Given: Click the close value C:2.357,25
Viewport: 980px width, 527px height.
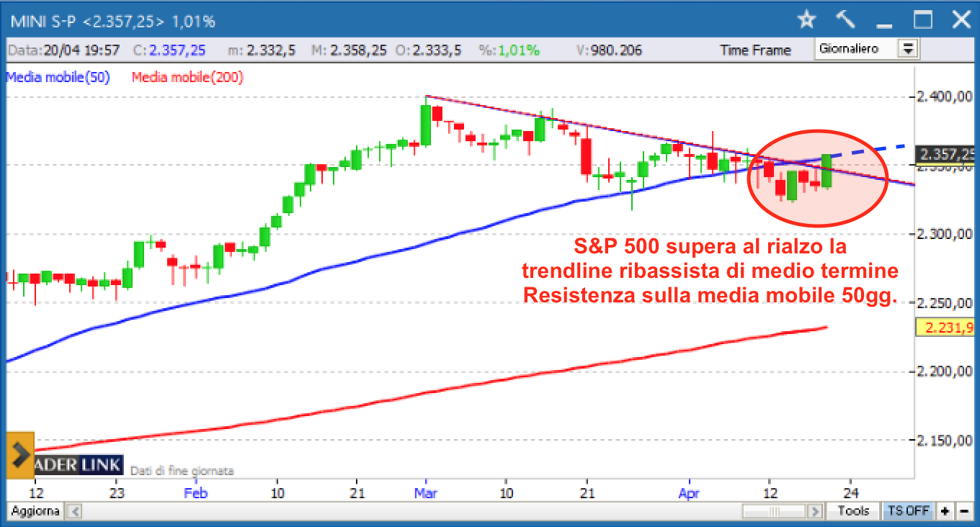Looking at the screenshot, I should pos(169,50).
